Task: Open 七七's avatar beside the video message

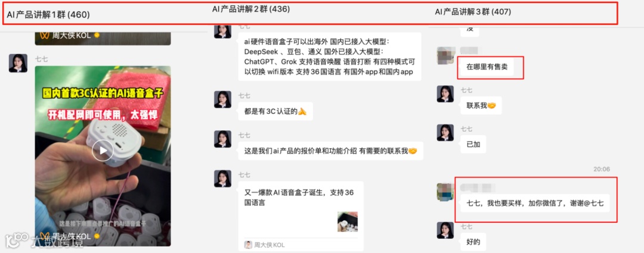Action: pos(18,63)
